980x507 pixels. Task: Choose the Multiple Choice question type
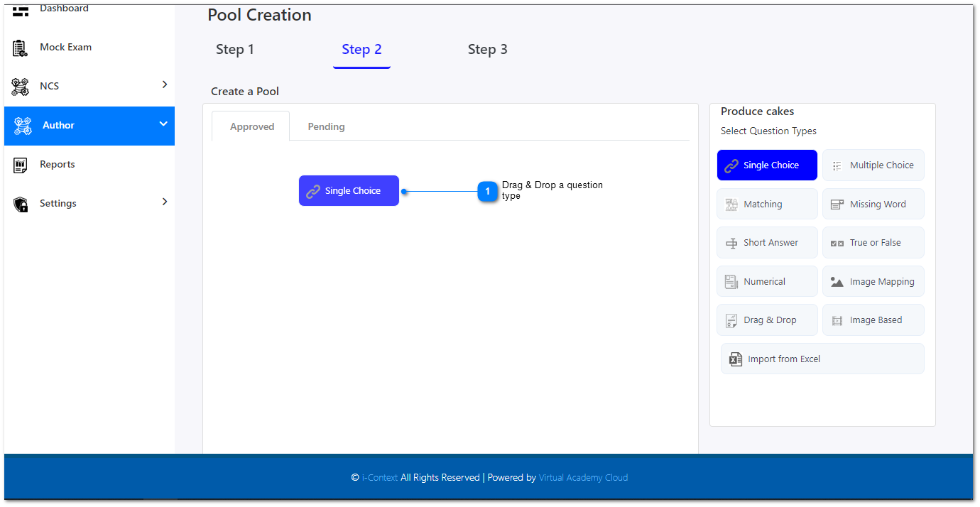[873, 165]
